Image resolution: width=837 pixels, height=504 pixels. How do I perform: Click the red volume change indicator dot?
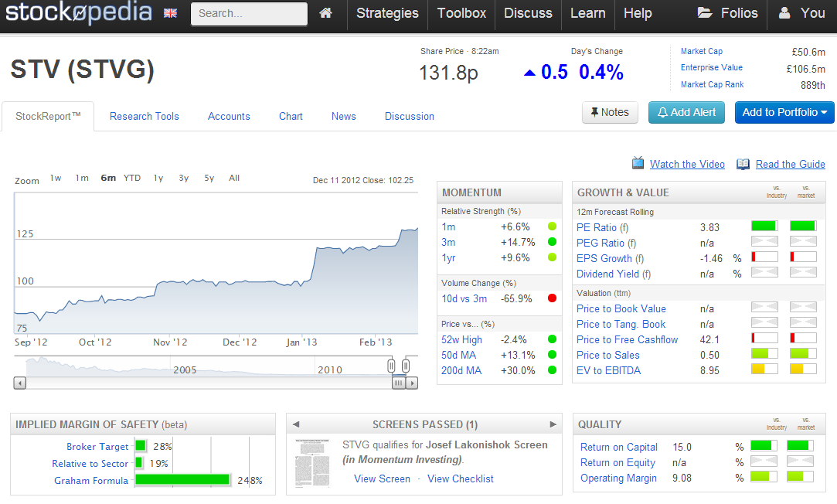[552, 298]
